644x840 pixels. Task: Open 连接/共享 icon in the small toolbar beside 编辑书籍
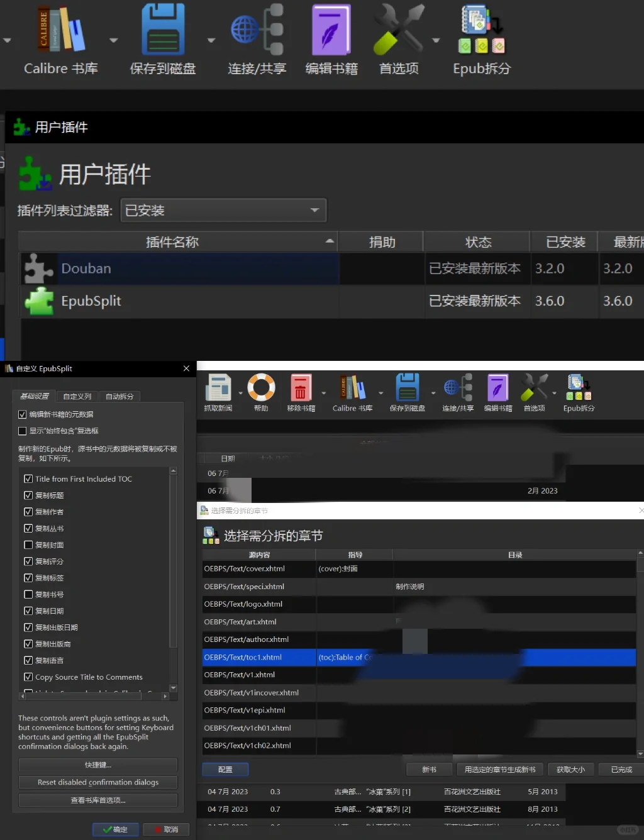[x=458, y=387]
